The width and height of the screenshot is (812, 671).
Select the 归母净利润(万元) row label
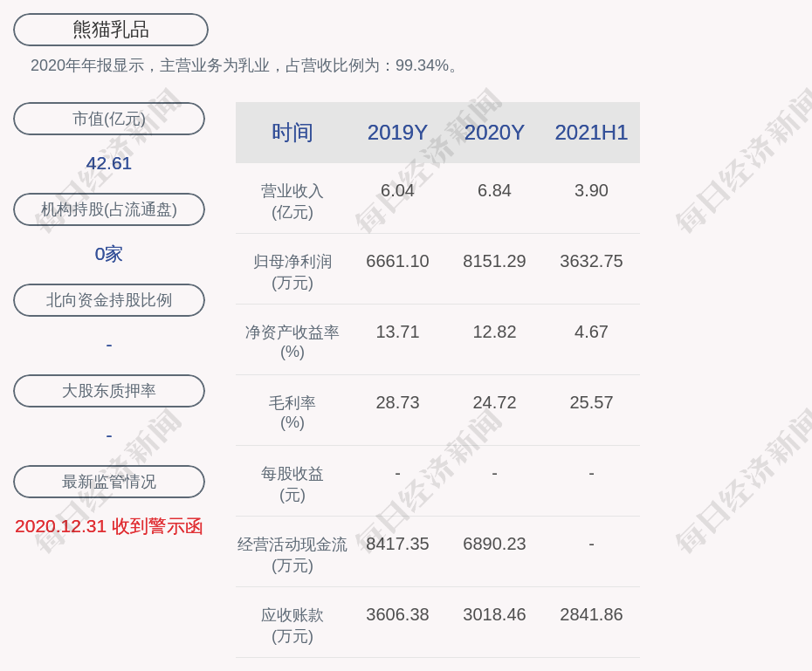(292, 271)
